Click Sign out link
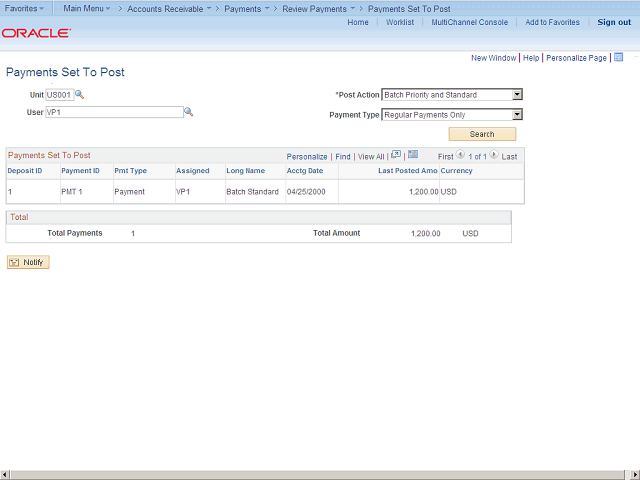The width and height of the screenshot is (640, 480). [614, 22]
